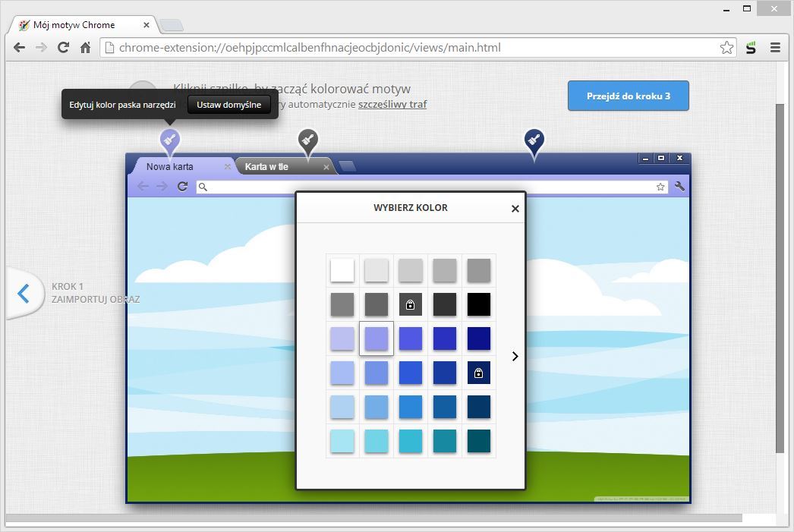794x532 pixels.
Task: Show next color palette page arrow
Action: (515, 357)
